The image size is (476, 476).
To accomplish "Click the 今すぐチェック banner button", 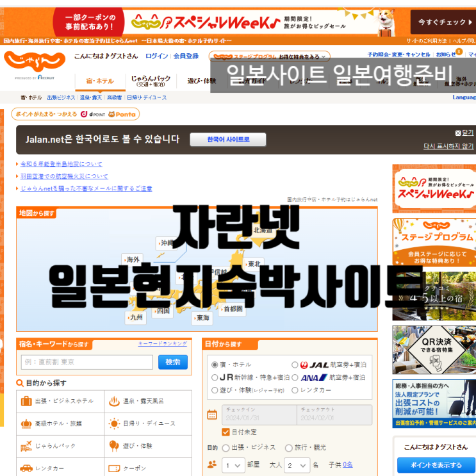I will pos(443,22).
